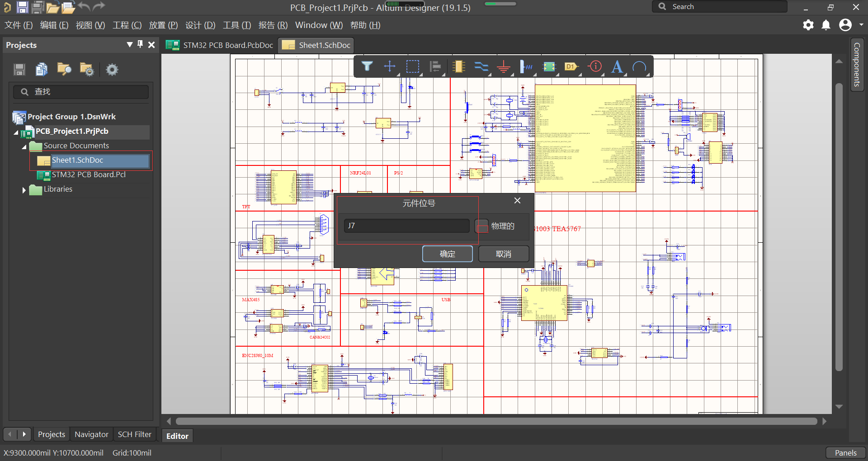868x461 pixels.
Task: Open the Window (W) menu
Action: 319,25
